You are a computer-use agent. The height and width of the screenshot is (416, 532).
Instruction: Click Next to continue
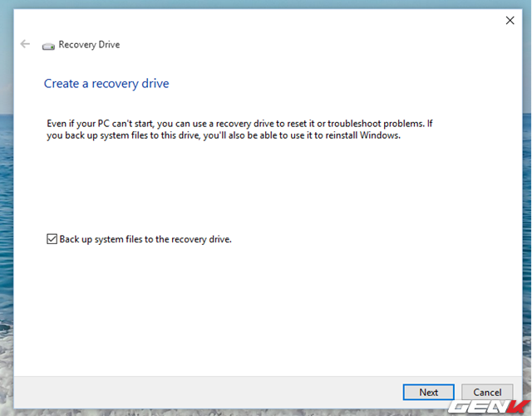click(429, 392)
